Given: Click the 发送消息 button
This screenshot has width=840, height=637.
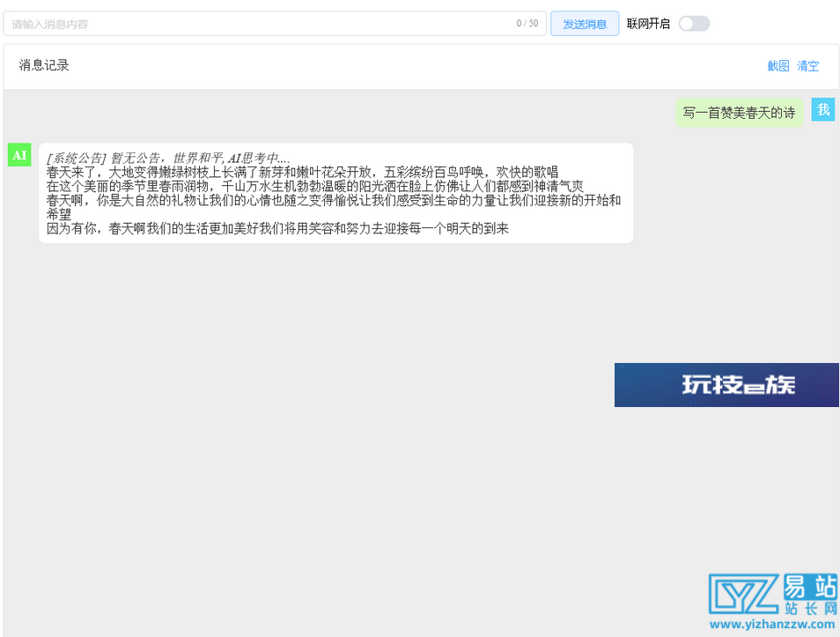Looking at the screenshot, I should (585, 24).
